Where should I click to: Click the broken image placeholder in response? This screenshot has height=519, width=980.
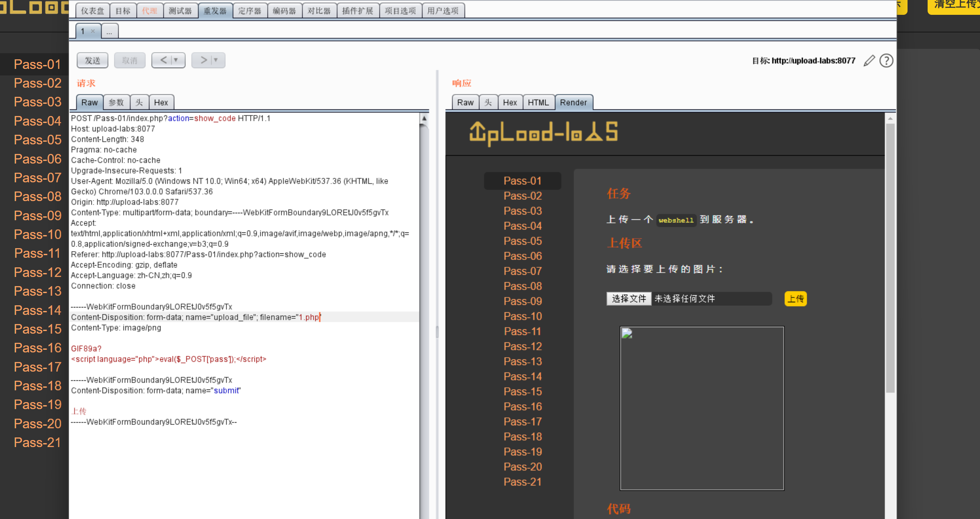tap(702, 408)
